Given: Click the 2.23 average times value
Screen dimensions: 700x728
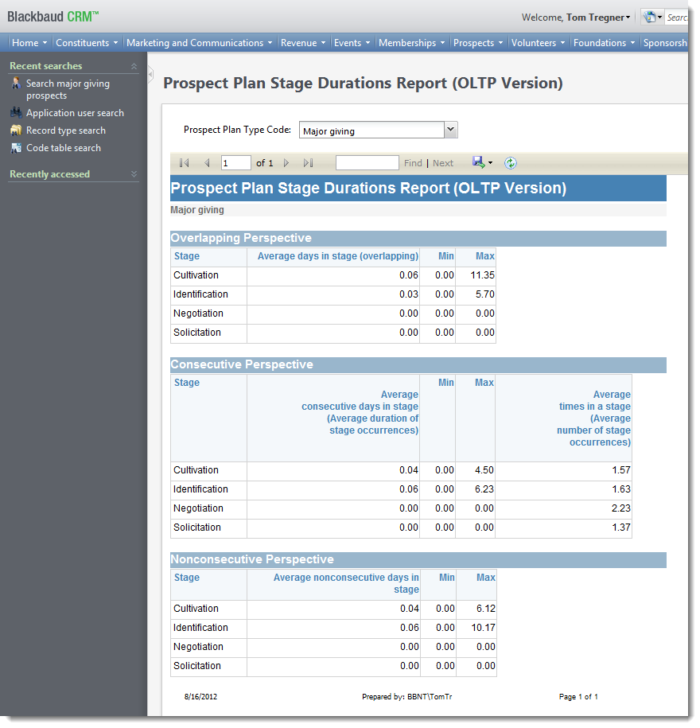Looking at the screenshot, I should point(621,508).
